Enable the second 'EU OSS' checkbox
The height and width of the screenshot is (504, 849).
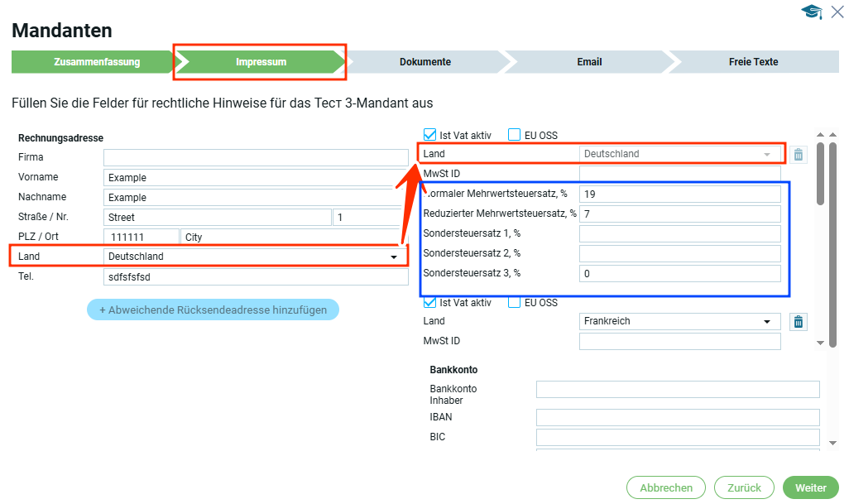coord(515,302)
